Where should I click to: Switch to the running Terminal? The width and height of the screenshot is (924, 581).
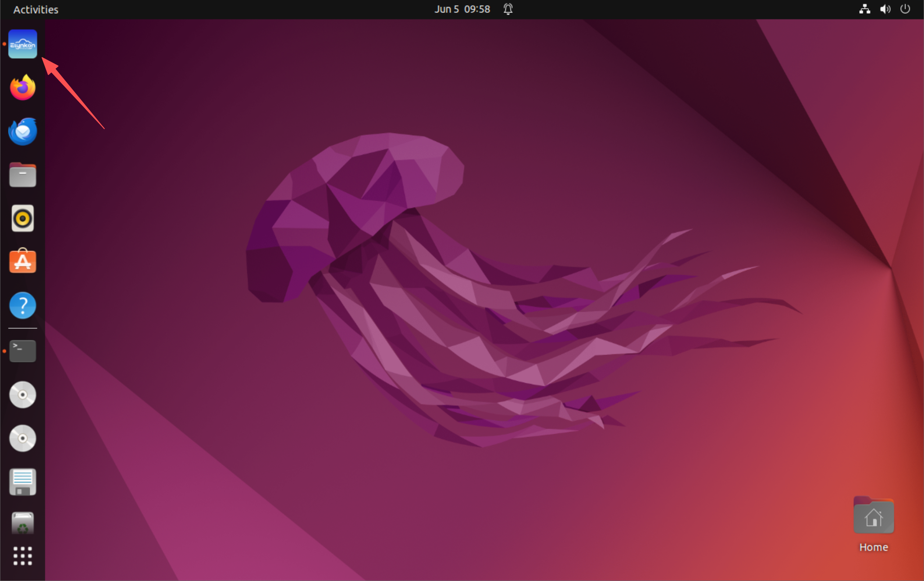(x=23, y=351)
